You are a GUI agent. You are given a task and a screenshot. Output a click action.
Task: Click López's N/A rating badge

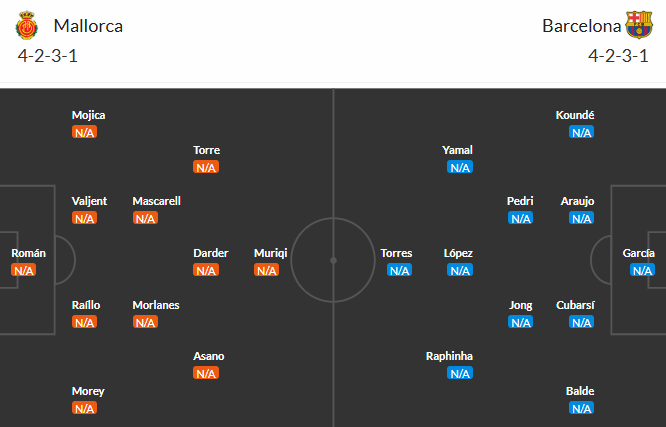tap(460, 270)
